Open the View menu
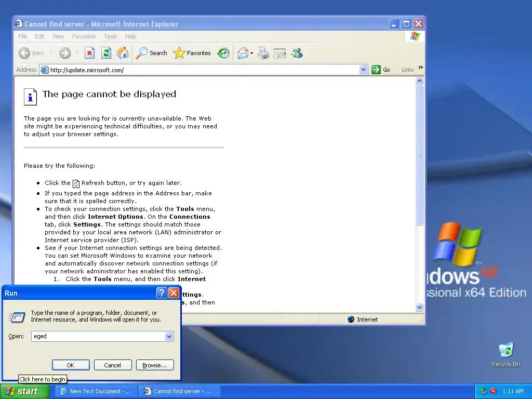Image resolution: width=532 pixels, height=399 pixels. point(58,36)
